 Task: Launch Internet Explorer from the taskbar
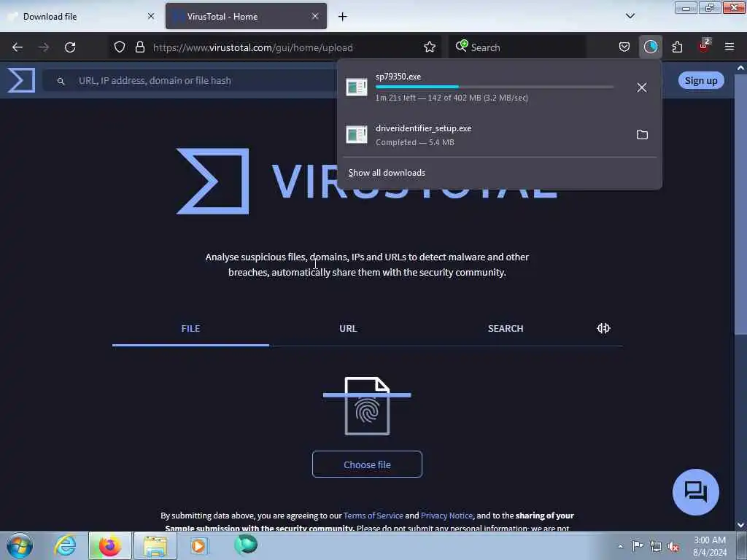click(x=65, y=545)
